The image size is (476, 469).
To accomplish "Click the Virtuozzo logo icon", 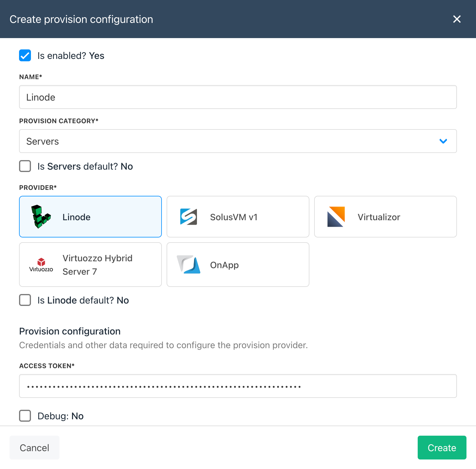I will pos(41,265).
